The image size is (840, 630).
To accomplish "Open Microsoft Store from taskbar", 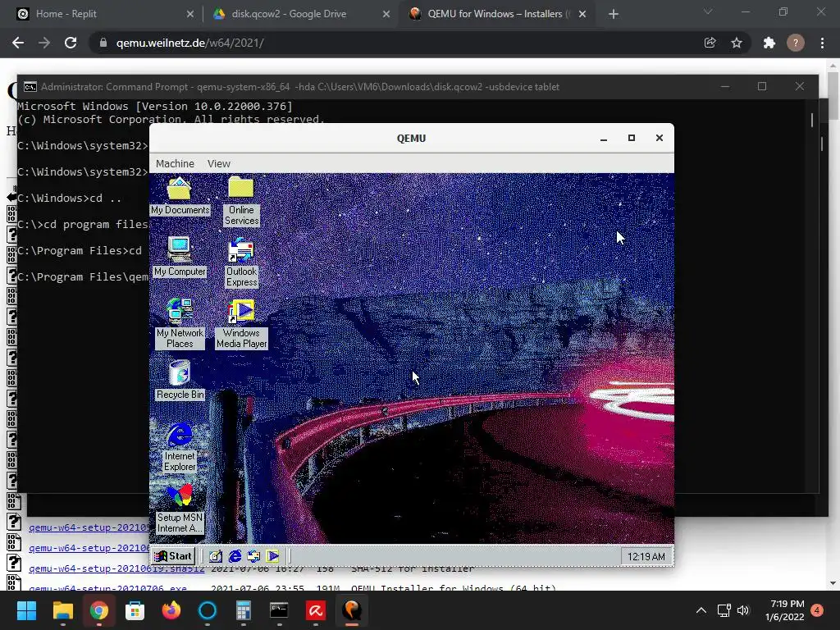I will [x=135, y=610].
